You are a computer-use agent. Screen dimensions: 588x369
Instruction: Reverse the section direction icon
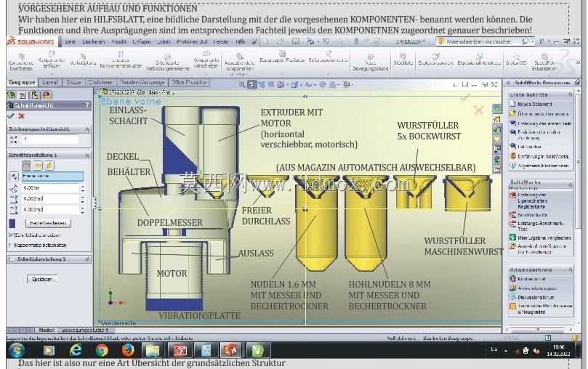click(14, 176)
